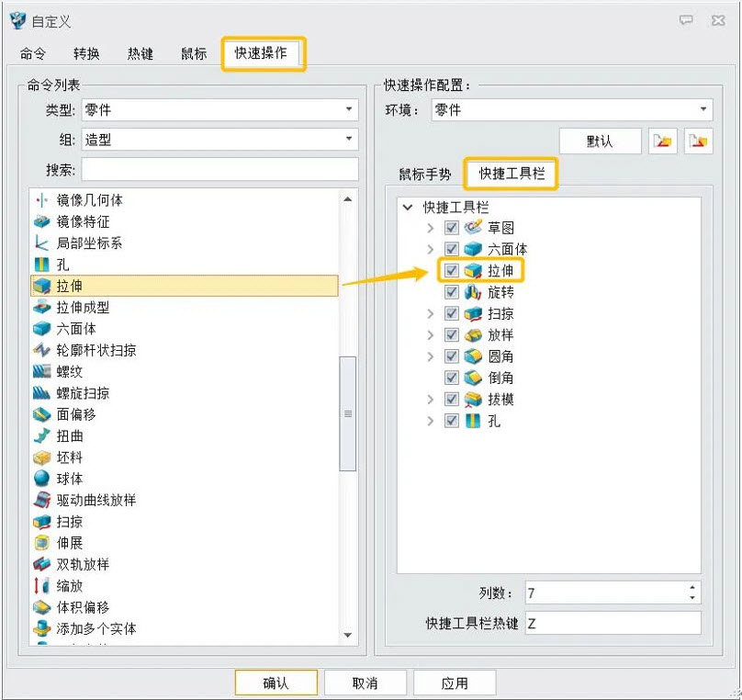Open the 类型 dropdown list
Image resolution: width=742 pixels, height=700 pixels.
tap(219, 110)
